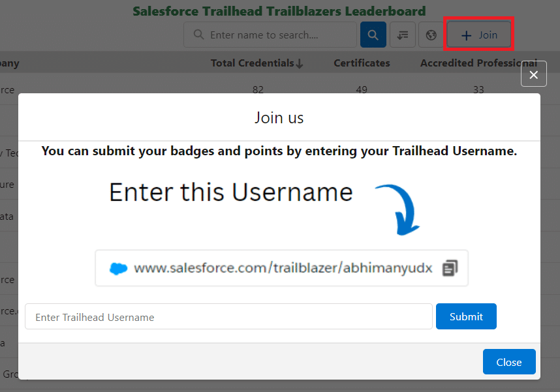Close the modal with the X icon
This screenshot has height=392, width=560.
(x=534, y=74)
